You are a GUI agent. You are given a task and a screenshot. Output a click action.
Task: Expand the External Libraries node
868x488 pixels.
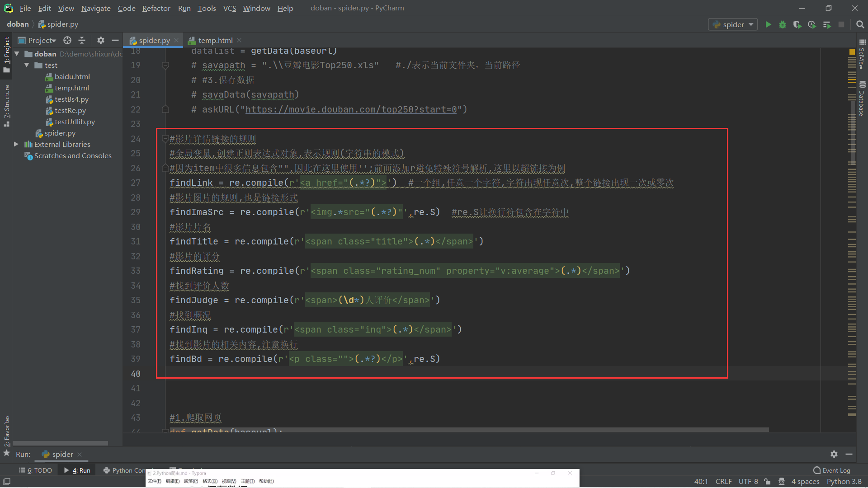click(x=16, y=144)
